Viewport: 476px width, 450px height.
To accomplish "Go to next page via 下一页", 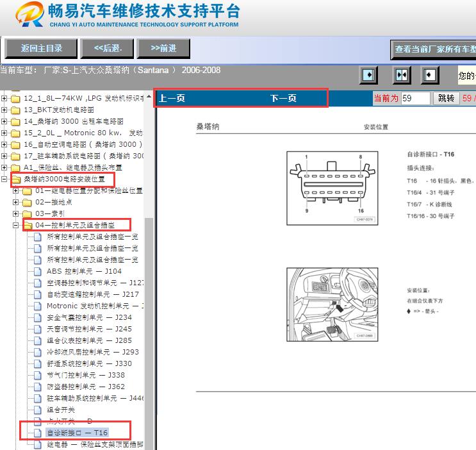I will (283, 98).
